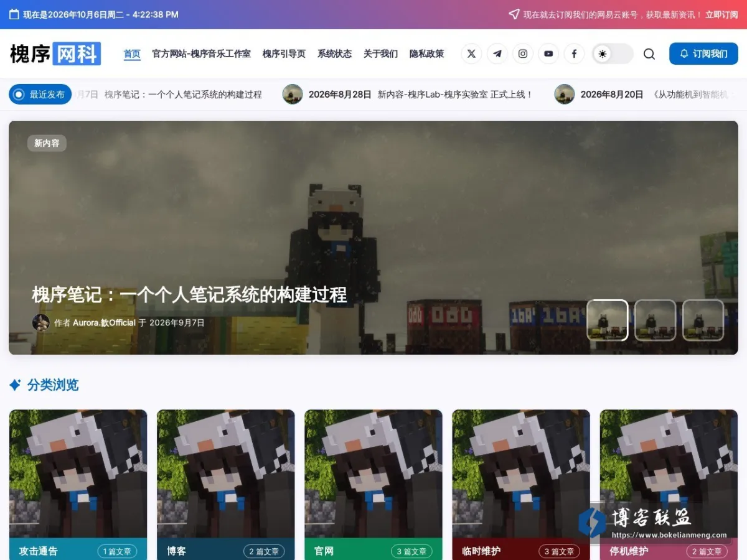Select the first hero slider thumbnail
The height and width of the screenshot is (560, 747).
click(x=608, y=320)
